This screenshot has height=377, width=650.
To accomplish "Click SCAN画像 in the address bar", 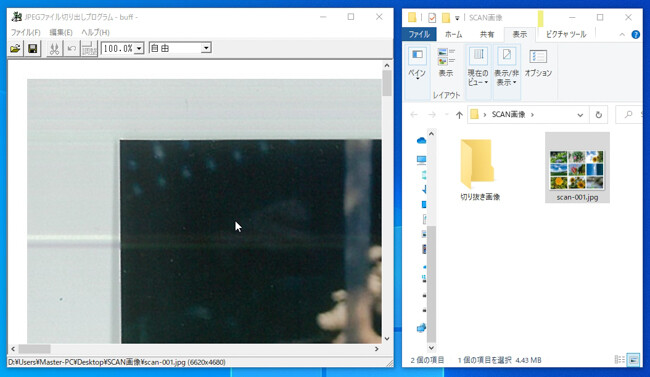I will 508,114.
